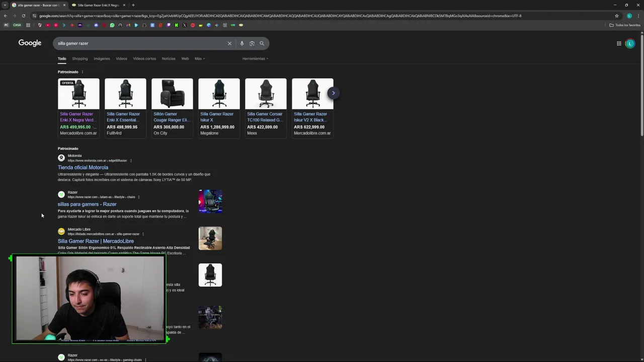Go back to the previous page
The width and height of the screenshot is (644, 362).
pos(6,16)
